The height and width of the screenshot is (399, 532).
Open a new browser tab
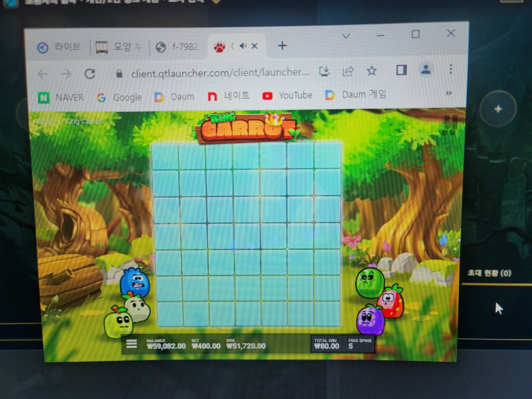click(282, 46)
